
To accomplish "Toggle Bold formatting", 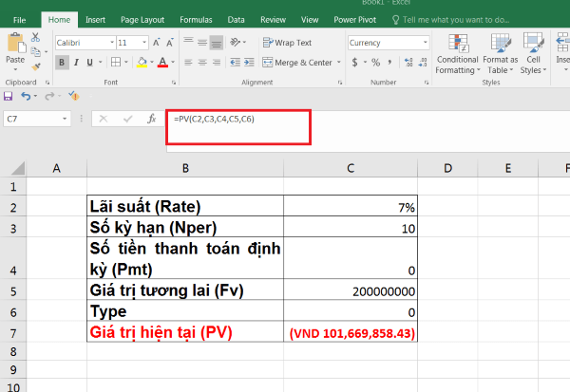I will 62,63.
